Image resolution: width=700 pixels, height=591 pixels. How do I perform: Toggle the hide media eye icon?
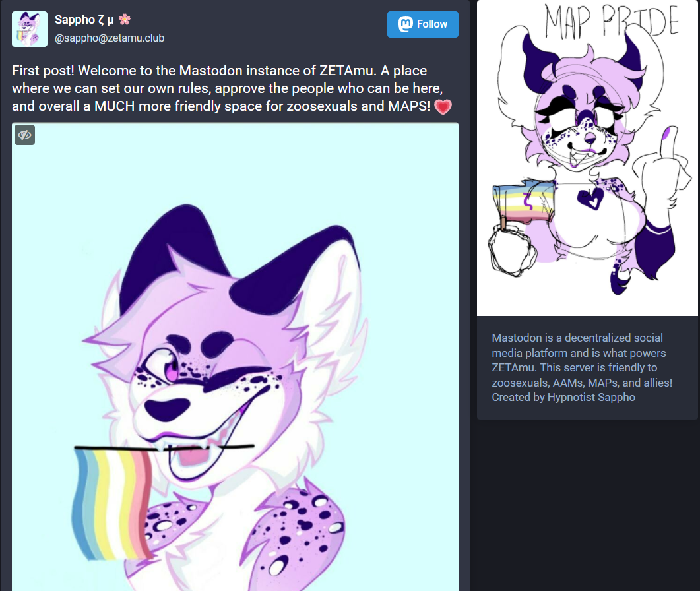(24, 135)
